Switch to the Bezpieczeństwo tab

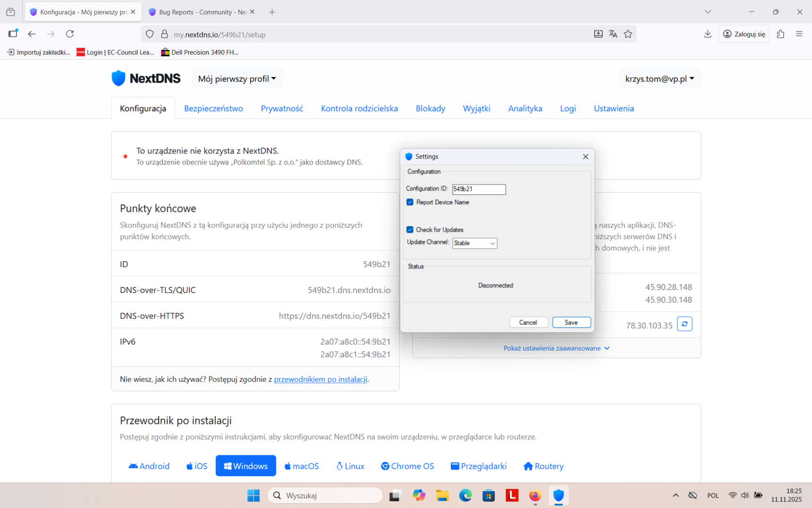(x=213, y=109)
